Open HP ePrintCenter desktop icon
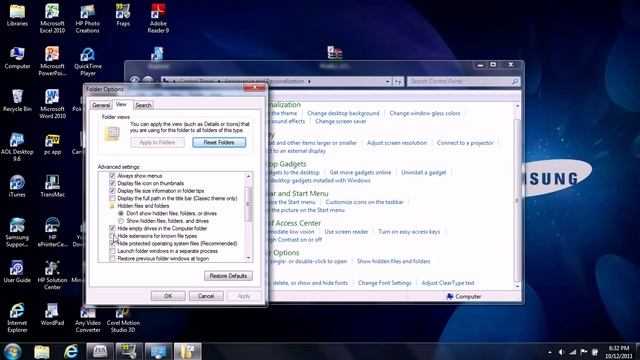 [52, 233]
